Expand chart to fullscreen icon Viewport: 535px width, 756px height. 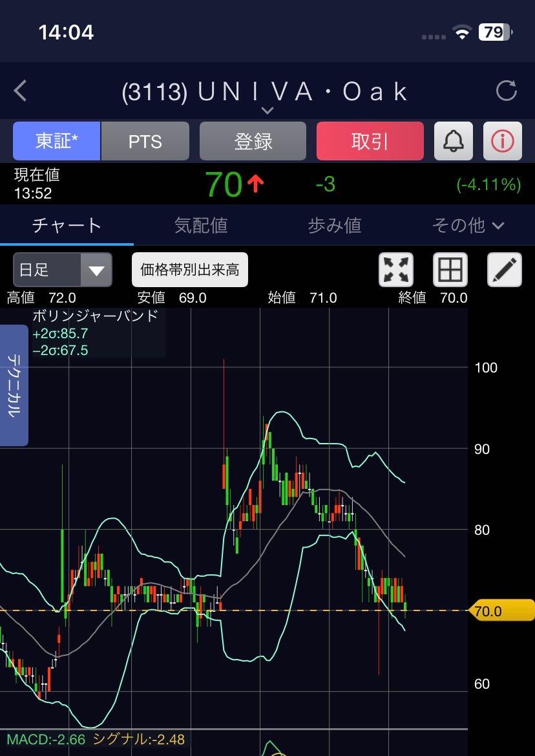396,270
